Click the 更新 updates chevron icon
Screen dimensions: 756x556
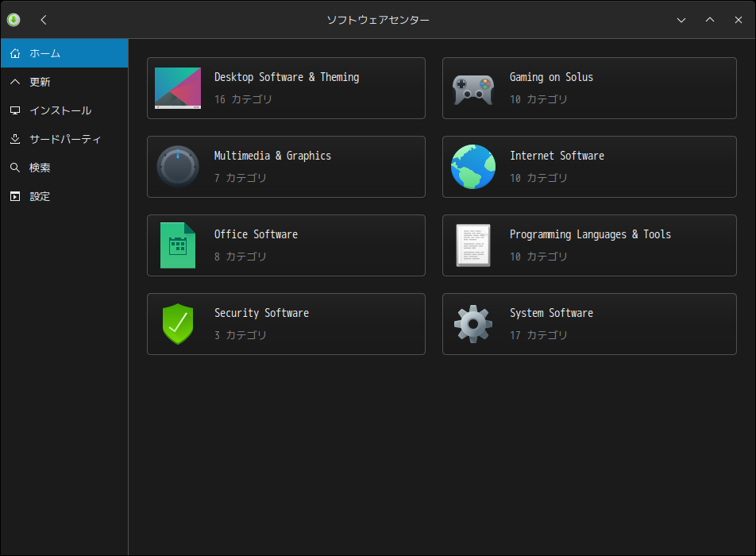coord(15,82)
